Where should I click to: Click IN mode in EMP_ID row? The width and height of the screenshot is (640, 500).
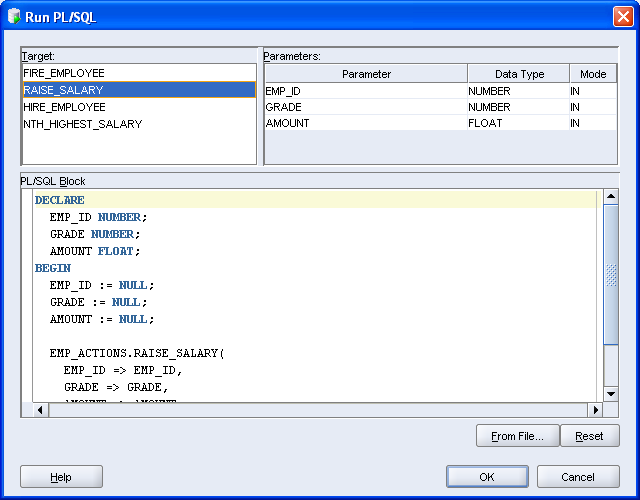point(593,91)
